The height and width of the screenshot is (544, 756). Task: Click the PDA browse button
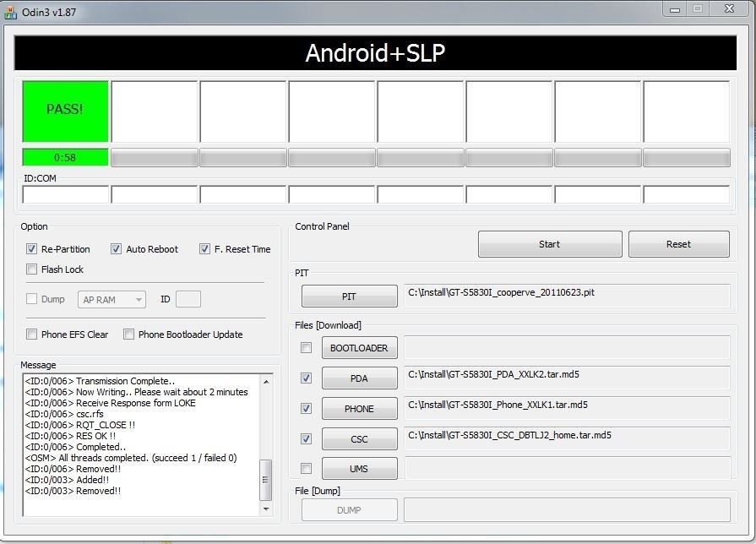360,378
